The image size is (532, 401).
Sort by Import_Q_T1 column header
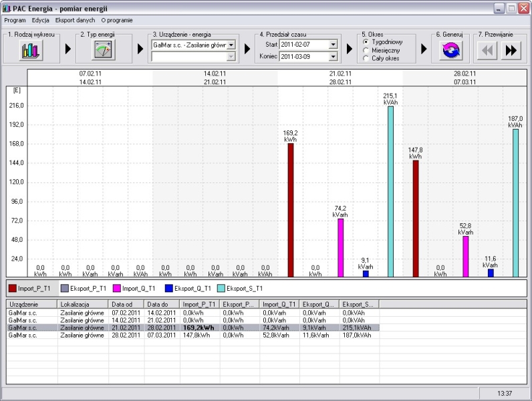[x=279, y=304]
